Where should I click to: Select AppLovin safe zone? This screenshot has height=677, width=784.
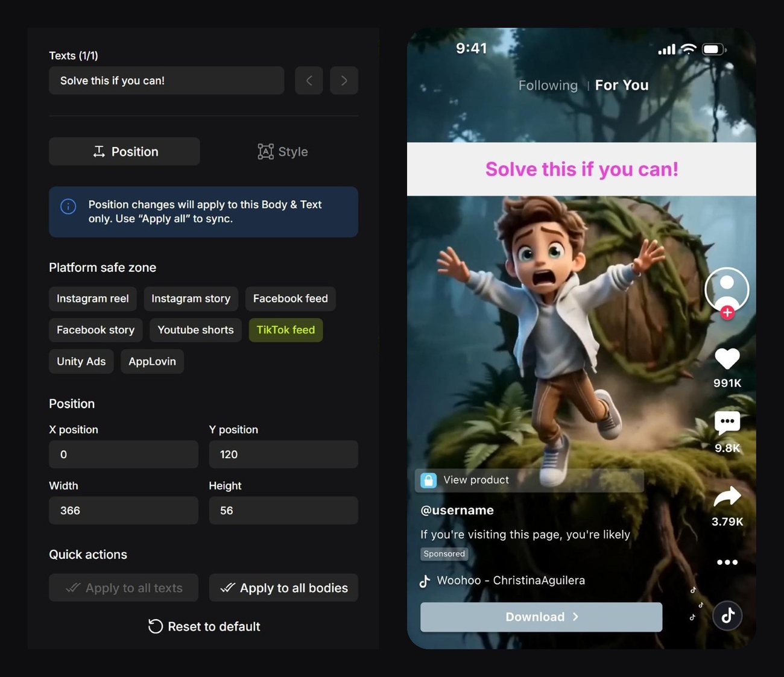[152, 361]
